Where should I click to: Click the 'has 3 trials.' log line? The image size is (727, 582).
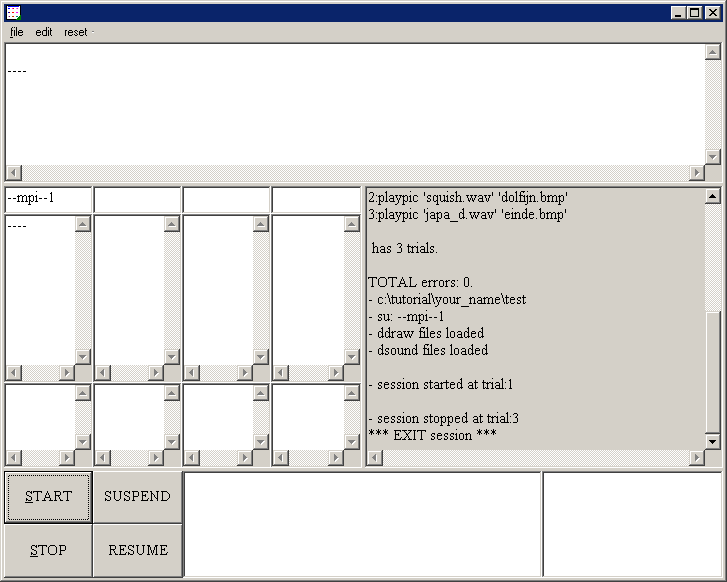[x=404, y=249]
